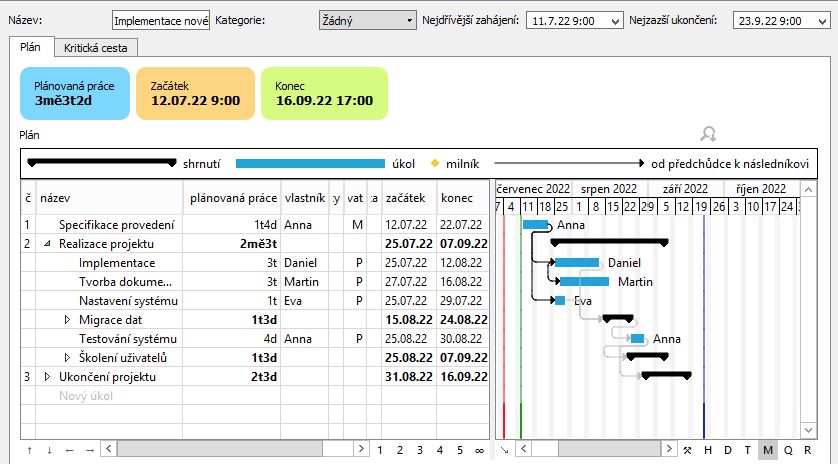Expand the Migrace dat subtask group

(x=68, y=320)
